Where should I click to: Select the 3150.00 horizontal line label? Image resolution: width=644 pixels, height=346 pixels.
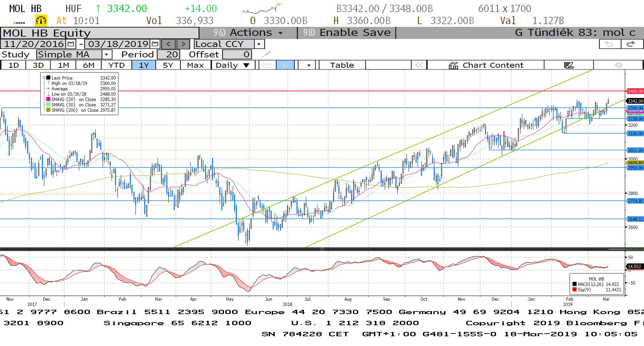tap(635, 134)
